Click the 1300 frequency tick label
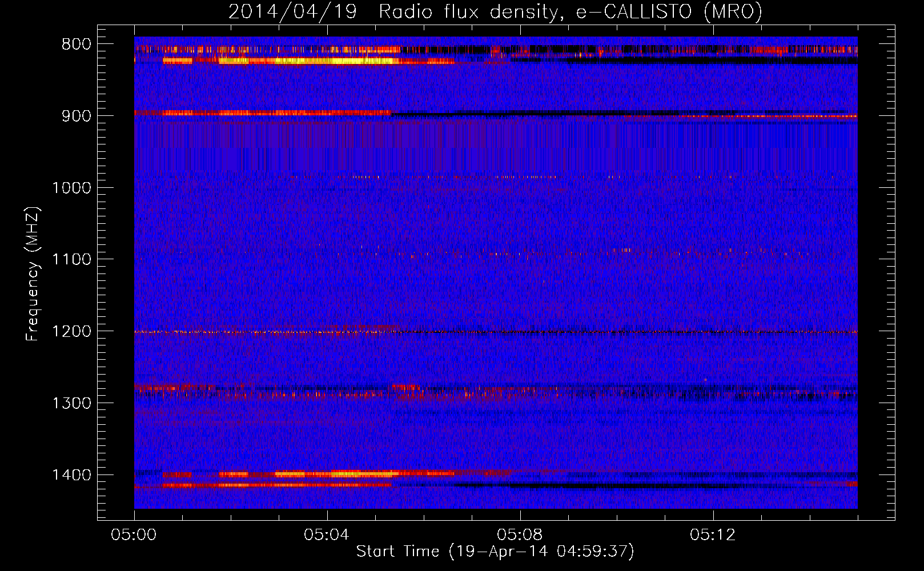924x571 pixels. [x=71, y=403]
